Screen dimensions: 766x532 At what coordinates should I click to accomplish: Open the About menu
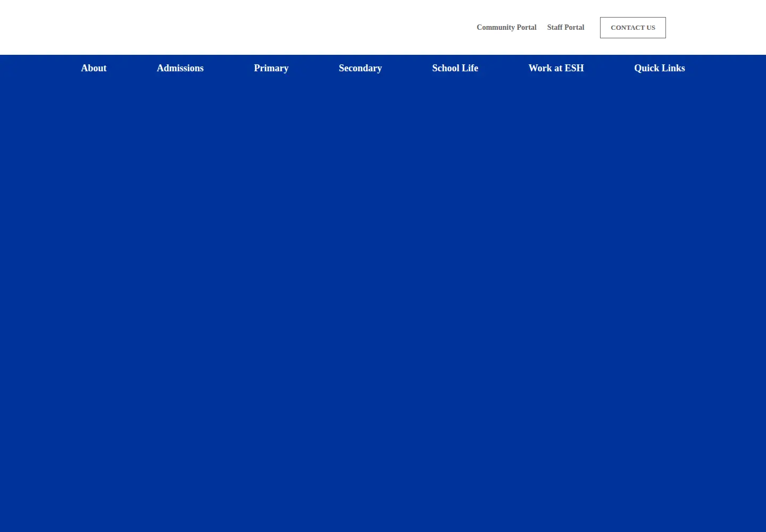point(94,68)
